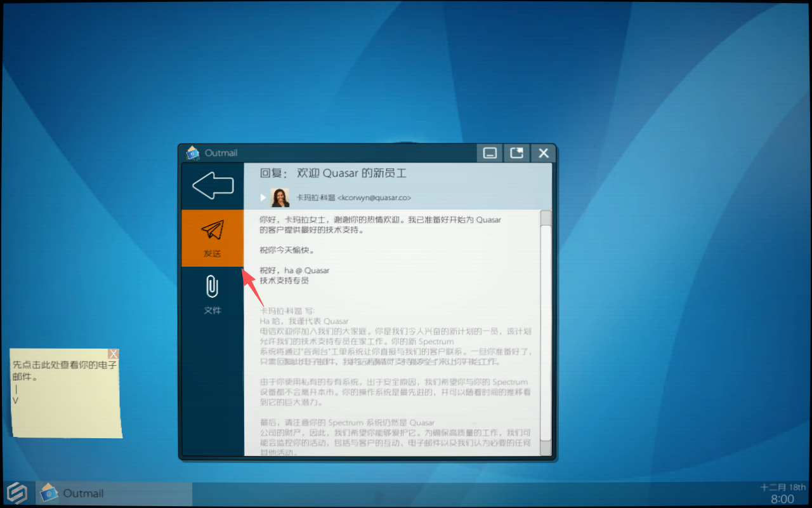The width and height of the screenshot is (812, 508).
Task: Minimize the Outmail window
Action: [489, 153]
